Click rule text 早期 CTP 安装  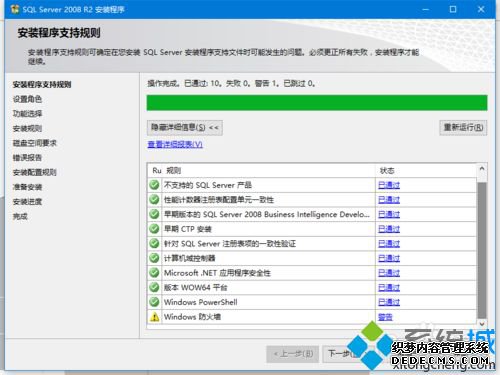188,229
